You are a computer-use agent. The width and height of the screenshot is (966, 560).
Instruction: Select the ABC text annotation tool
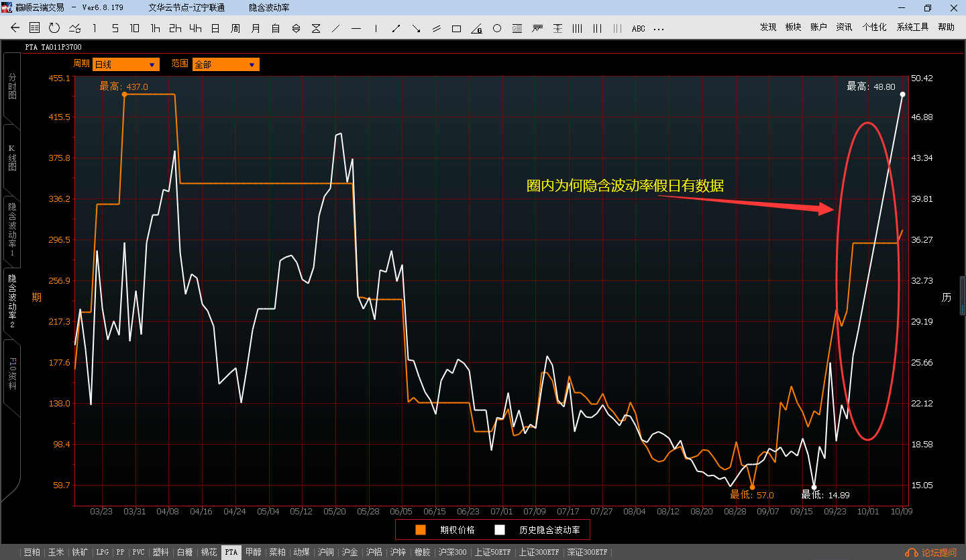[x=638, y=28]
